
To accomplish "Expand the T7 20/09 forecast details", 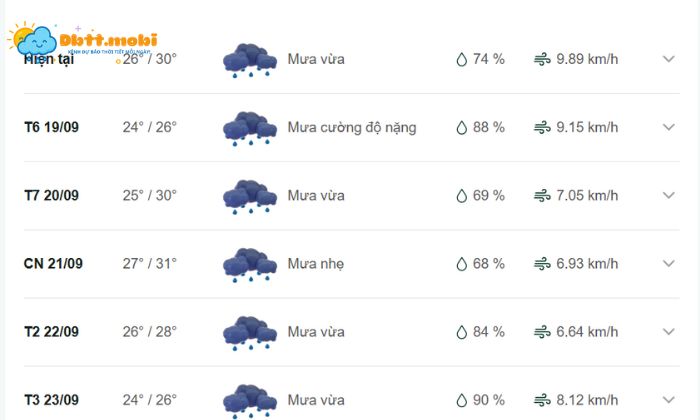I will click(x=669, y=196).
